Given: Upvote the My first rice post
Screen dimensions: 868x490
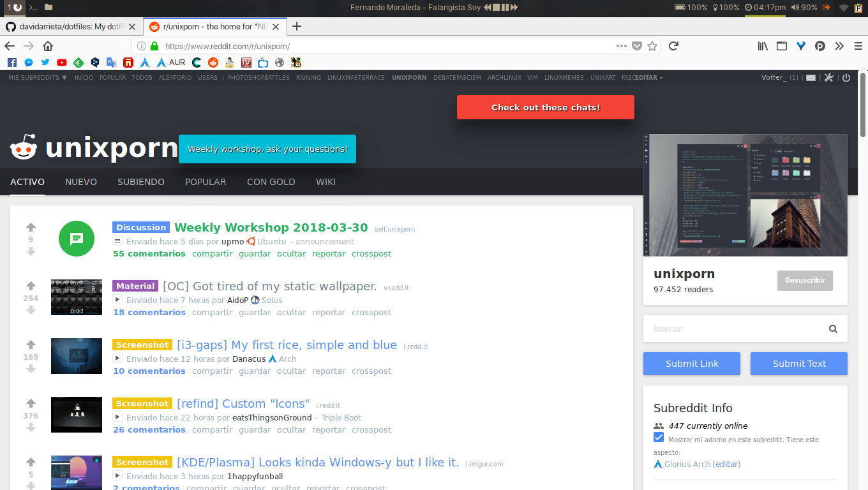Looking at the screenshot, I should click(x=31, y=345).
